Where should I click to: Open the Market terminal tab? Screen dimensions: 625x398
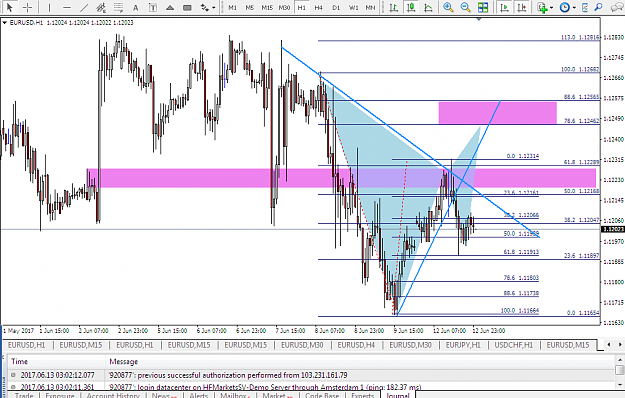[x=277, y=395]
